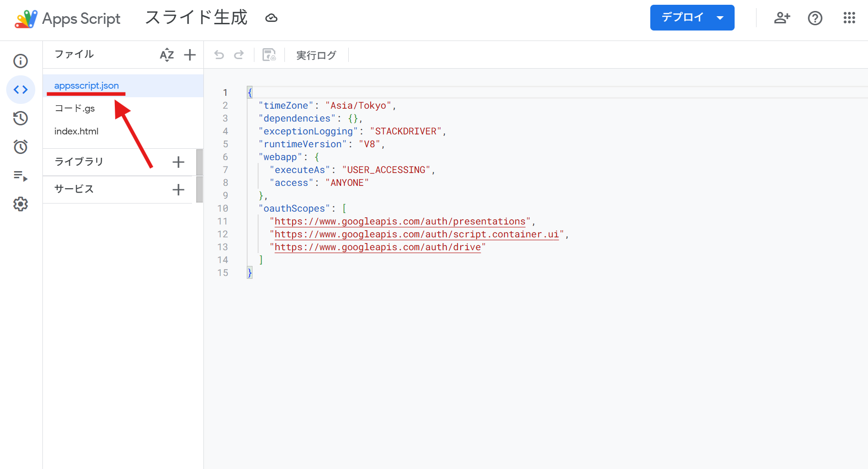Open the Executions list icon
This screenshot has height=469, width=868.
[20, 176]
